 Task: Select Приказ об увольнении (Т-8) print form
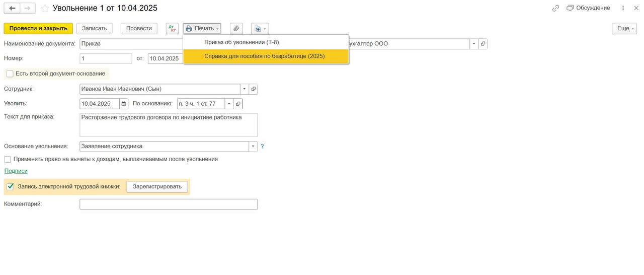pos(266,42)
